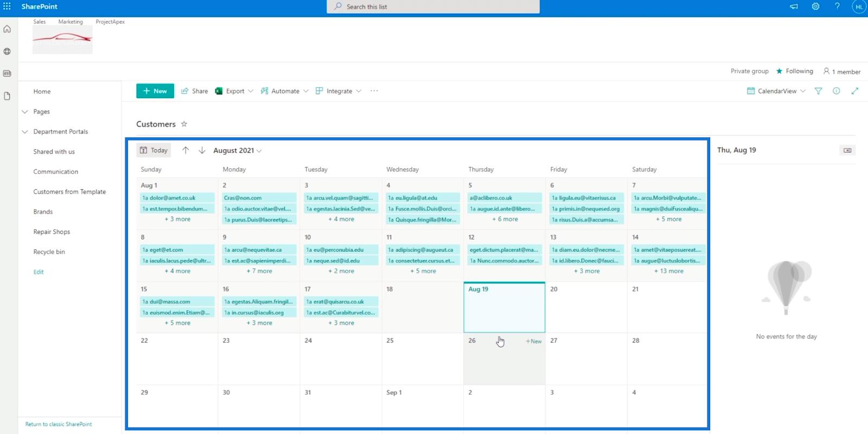Open the Integrate dropdown

(x=339, y=91)
